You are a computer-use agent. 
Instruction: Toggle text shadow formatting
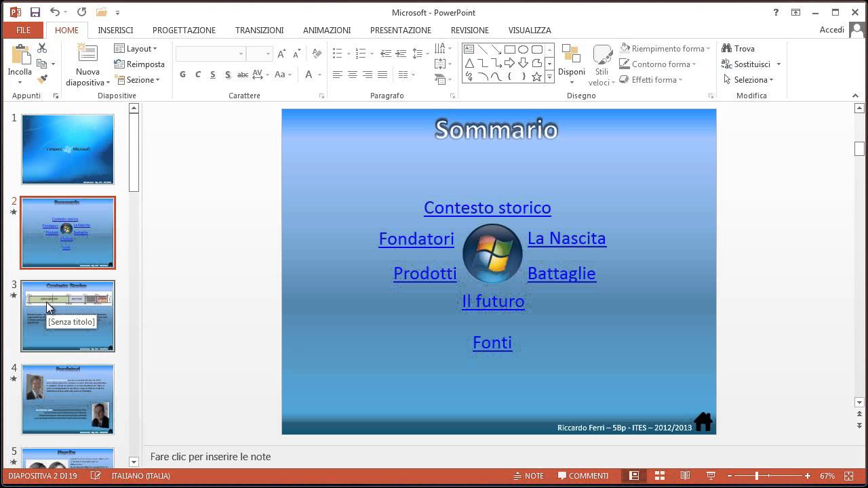pos(228,75)
